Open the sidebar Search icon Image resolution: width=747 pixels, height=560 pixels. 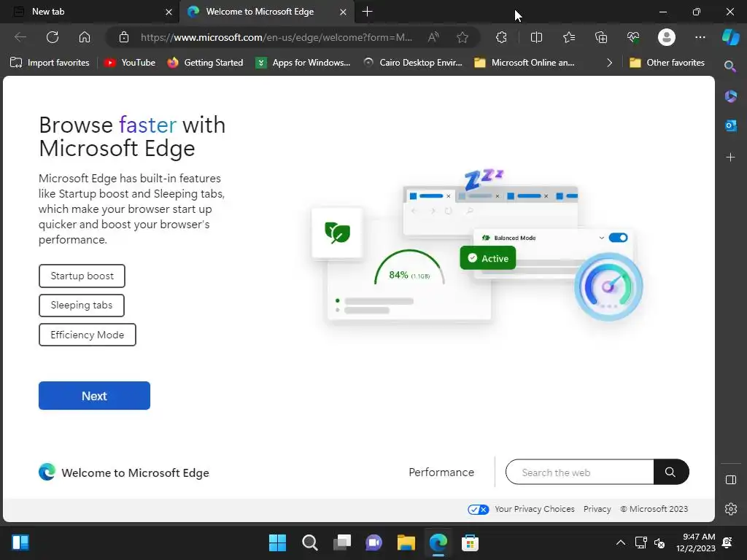730,66
